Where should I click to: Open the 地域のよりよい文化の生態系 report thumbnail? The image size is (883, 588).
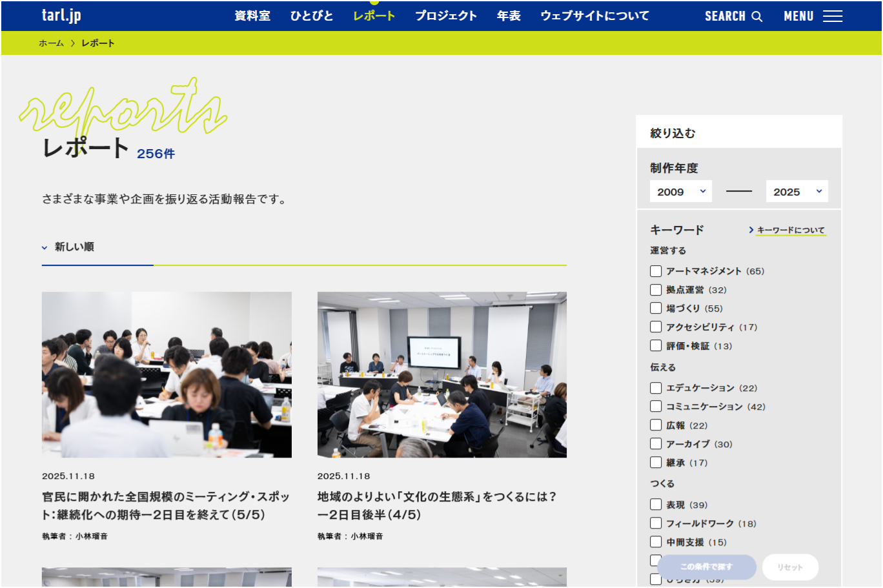(441, 374)
